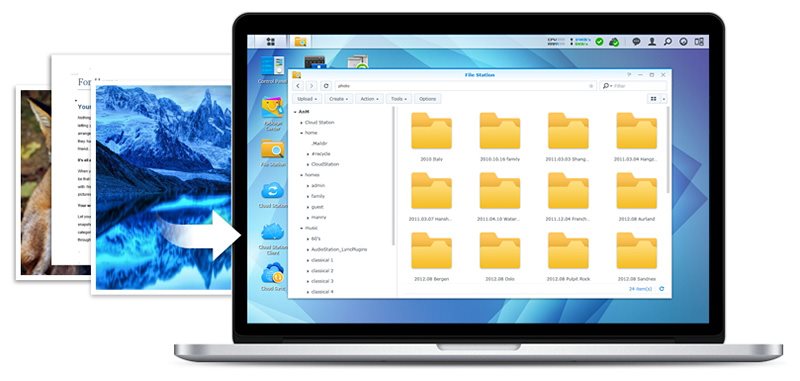
Task: Open the view mode dropdown arrow
Action: (664, 98)
